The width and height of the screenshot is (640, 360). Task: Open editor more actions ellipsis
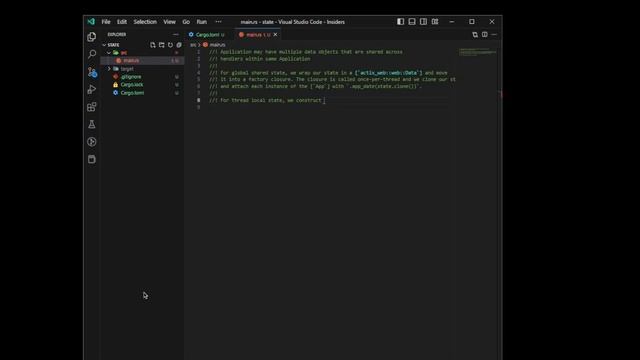point(494,35)
